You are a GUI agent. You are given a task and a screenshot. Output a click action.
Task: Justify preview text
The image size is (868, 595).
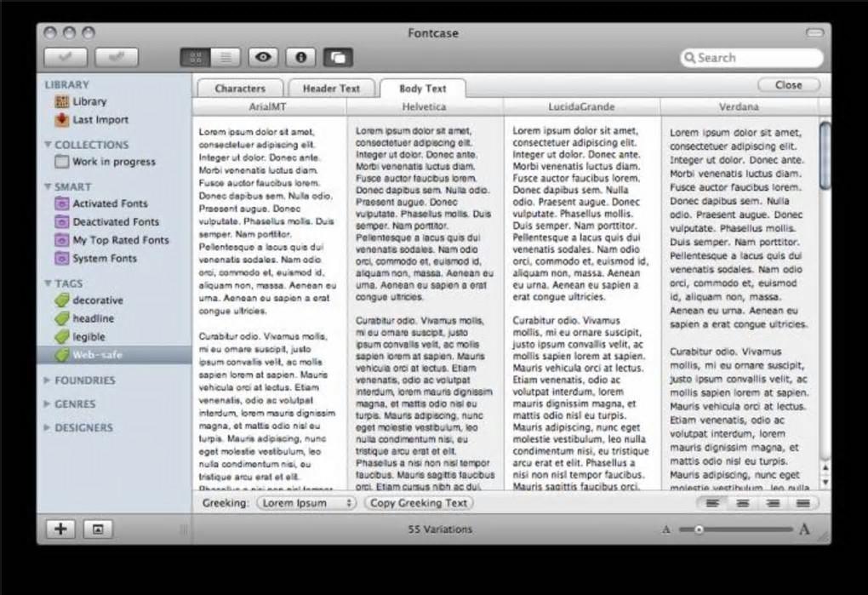(x=802, y=503)
